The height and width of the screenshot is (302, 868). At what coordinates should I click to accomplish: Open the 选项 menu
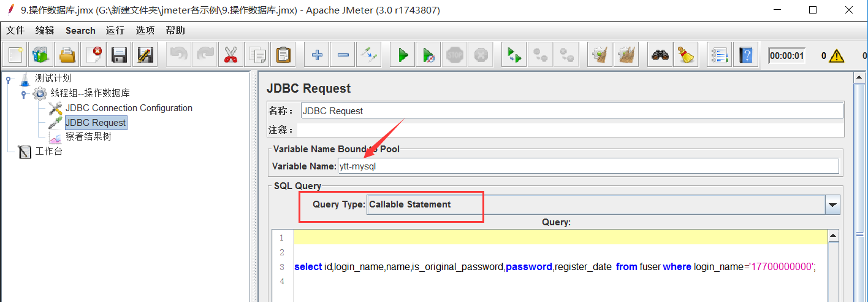coord(145,30)
